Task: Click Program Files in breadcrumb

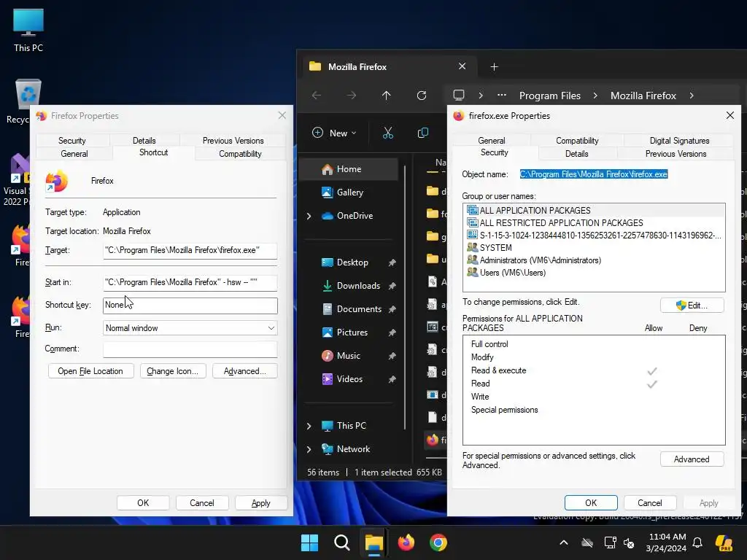Action: click(x=550, y=96)
